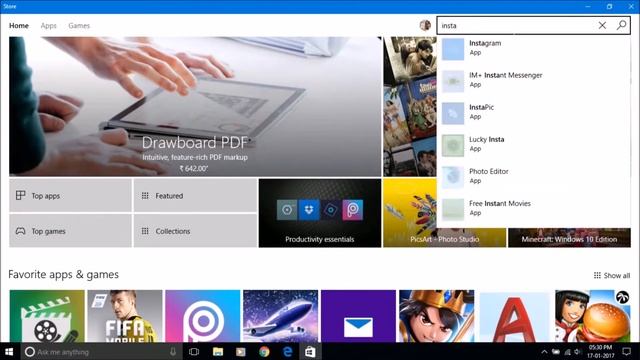This screenshot has width=640, height=360.
Task: Open the purple Mail app thumbnail
Action: 358,316
